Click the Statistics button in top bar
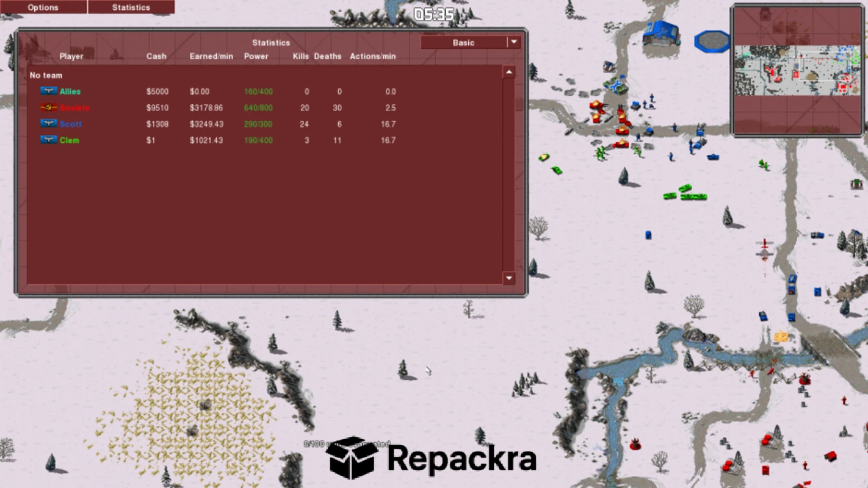This screenshot has width=868, height=488. (x=131, y=7)
